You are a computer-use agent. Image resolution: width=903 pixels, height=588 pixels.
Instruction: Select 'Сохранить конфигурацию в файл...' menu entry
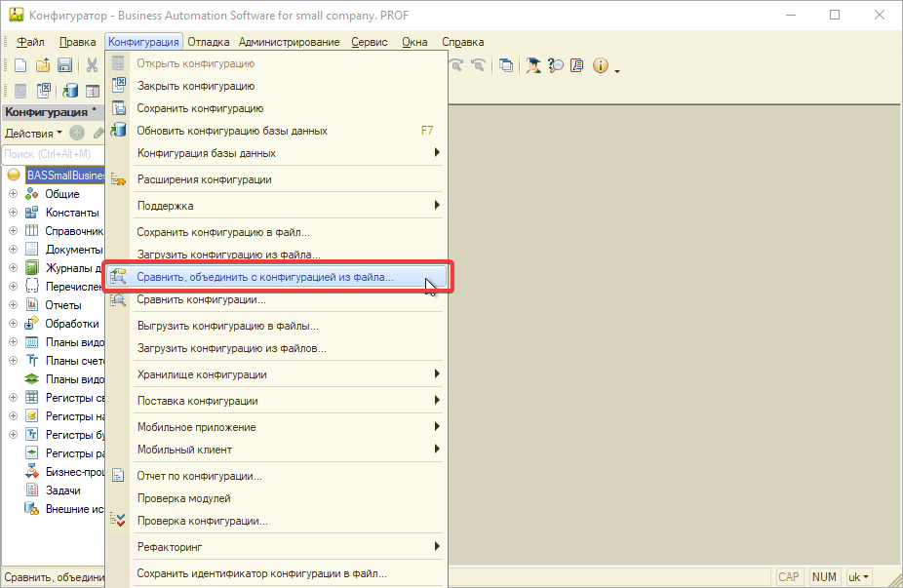(223, 232)
